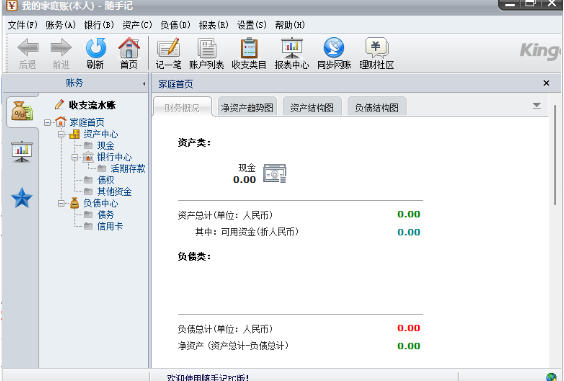
Task: Click the app logo icon in title bar
Action: (x=12, y=5)
